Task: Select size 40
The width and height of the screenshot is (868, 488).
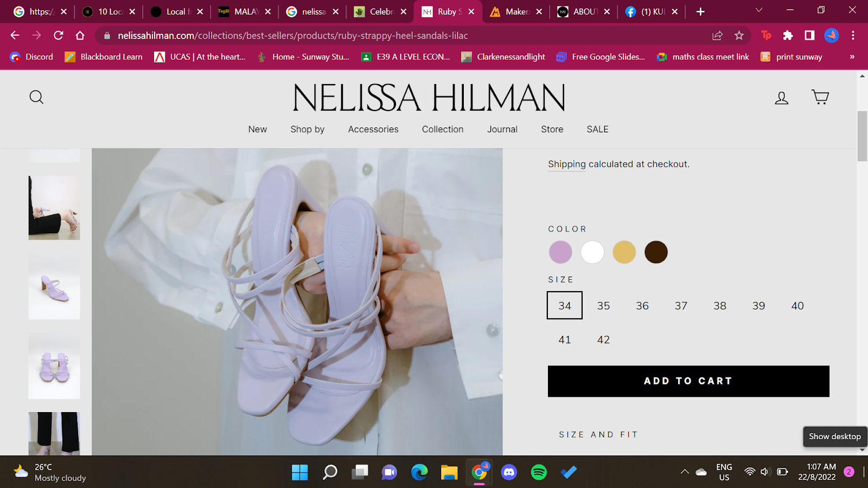Action: pyautogui.click(x=797, y=306)
